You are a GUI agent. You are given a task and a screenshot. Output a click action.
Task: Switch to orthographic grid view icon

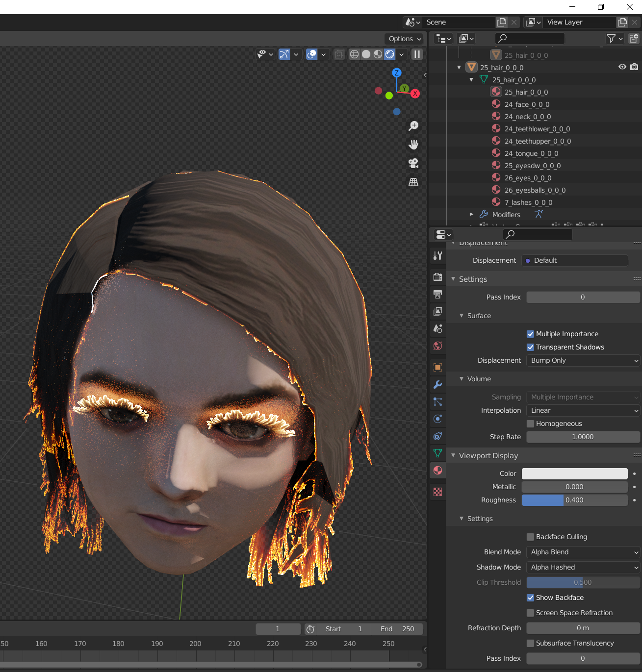(x=413, y=182)
